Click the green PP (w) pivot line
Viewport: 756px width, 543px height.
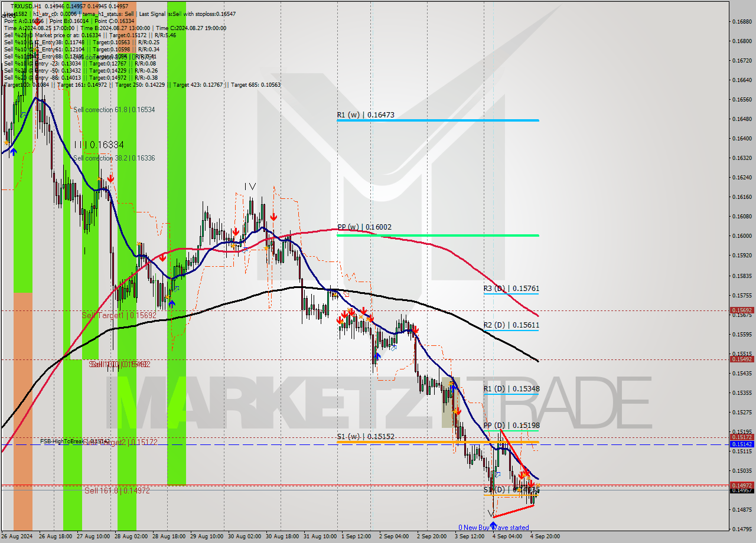click(x=438, y=235)
